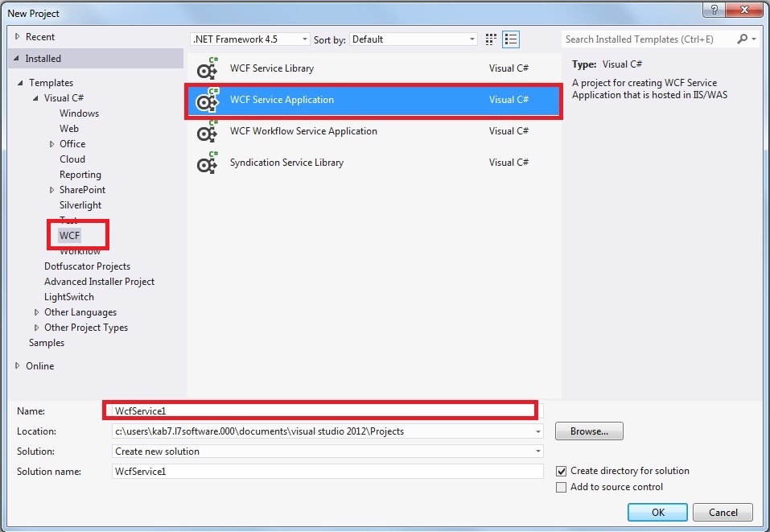
Task: Click the WCF Service Application template icon
Action: point(208,100)
